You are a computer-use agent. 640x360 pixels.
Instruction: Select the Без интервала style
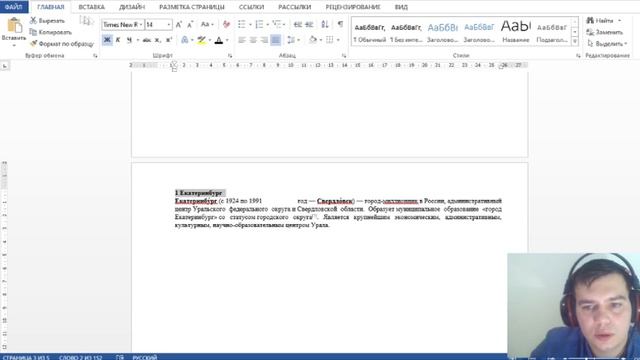406,32
